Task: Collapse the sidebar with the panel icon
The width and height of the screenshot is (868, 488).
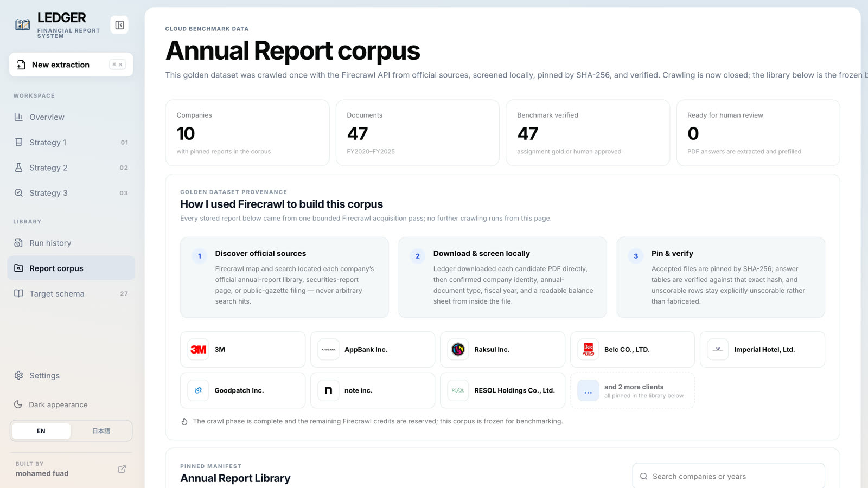Action: [x=119, y=25]
